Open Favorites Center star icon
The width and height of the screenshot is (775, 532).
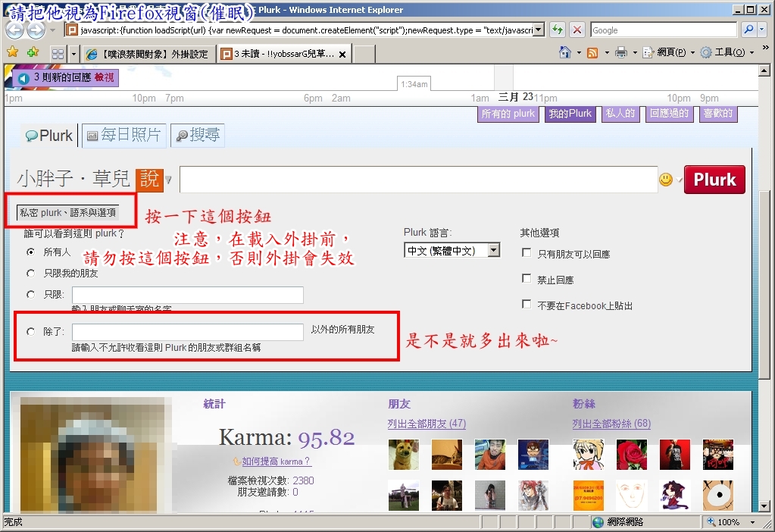tap(12, 52)
